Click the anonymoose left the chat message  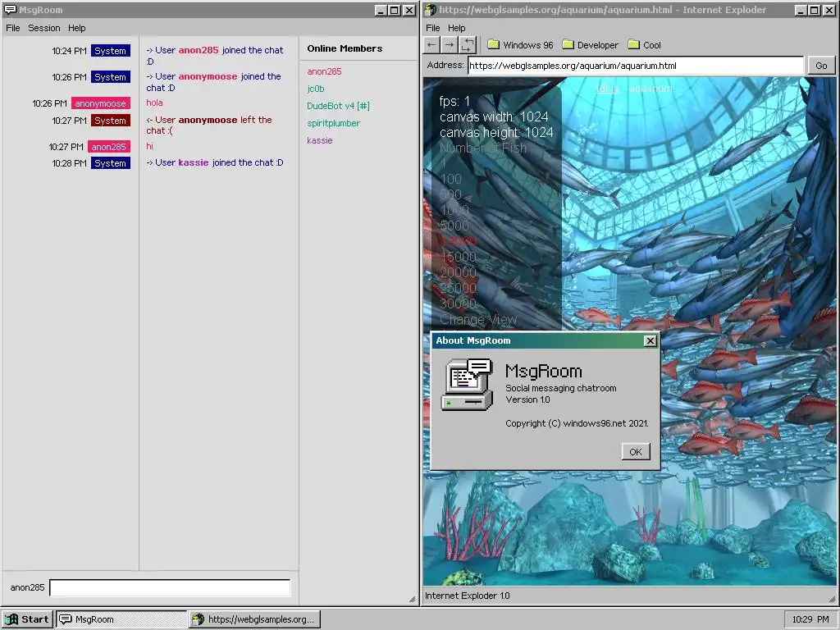point(209,126)
